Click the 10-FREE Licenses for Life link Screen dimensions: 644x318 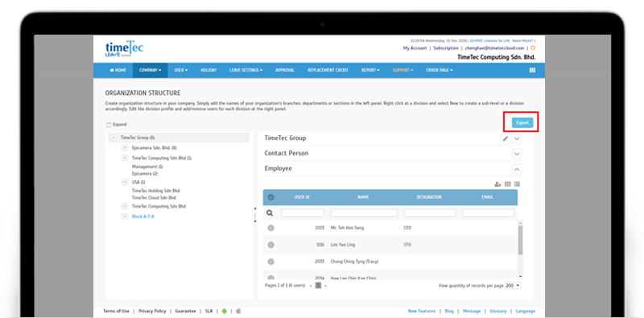pyautogui.click(x=490, y=41)
